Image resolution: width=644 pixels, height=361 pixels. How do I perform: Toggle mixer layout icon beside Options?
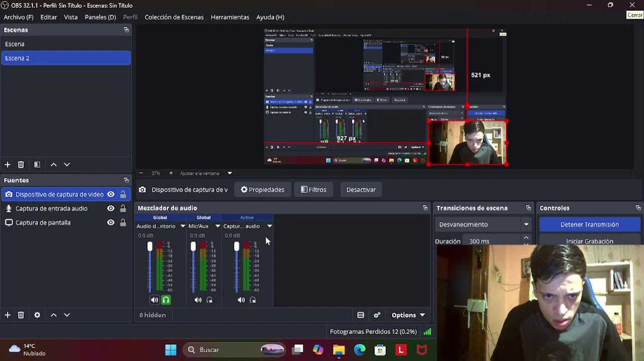(x=361, y=315)
